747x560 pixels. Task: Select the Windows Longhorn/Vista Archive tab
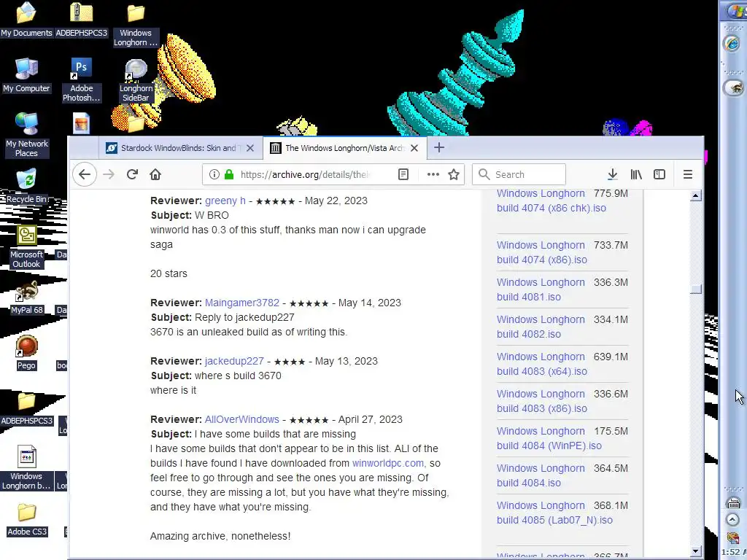[344, 148]
